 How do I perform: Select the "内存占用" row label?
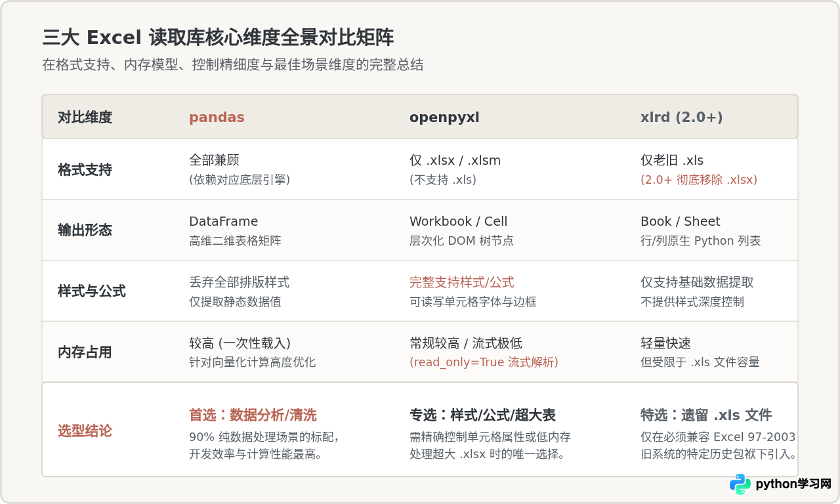coord(85,352)
